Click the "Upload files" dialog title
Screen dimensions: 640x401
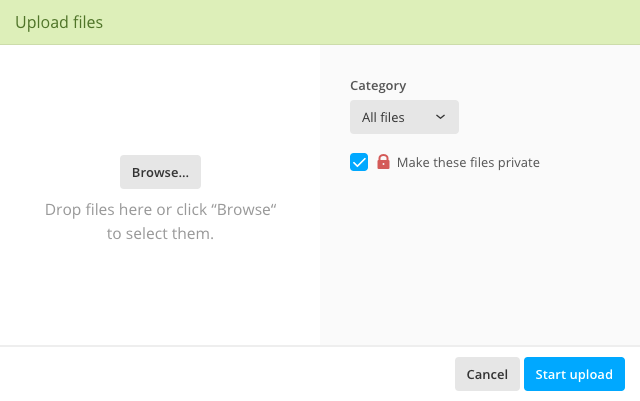click(59, 22)
